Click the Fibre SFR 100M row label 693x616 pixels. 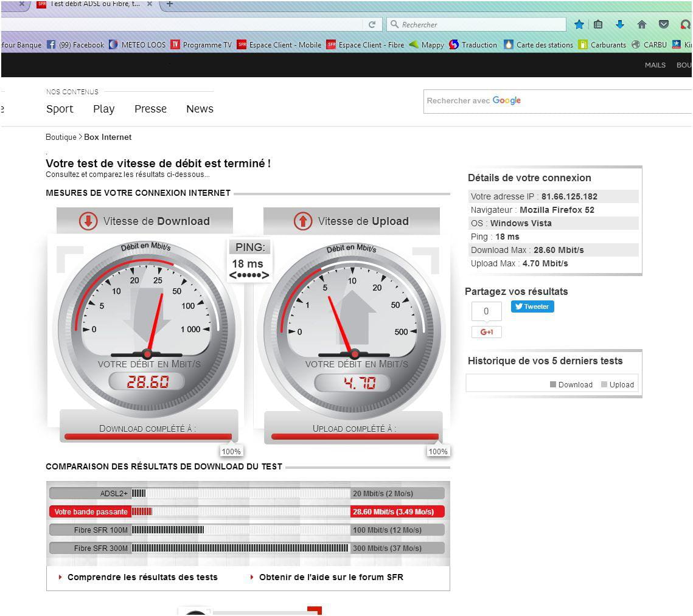101,530
